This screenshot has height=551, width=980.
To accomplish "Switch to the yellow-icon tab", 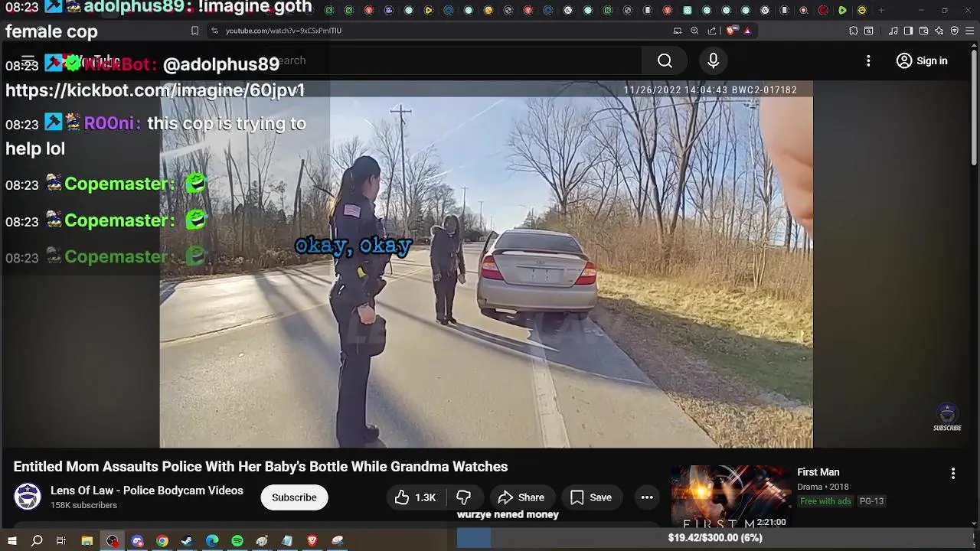I will (862, 10).
